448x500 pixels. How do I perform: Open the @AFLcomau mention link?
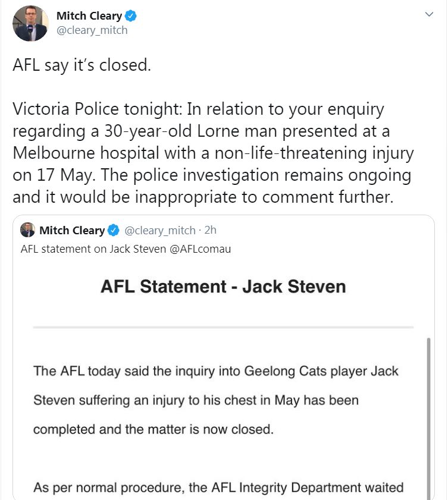[200, 249]
